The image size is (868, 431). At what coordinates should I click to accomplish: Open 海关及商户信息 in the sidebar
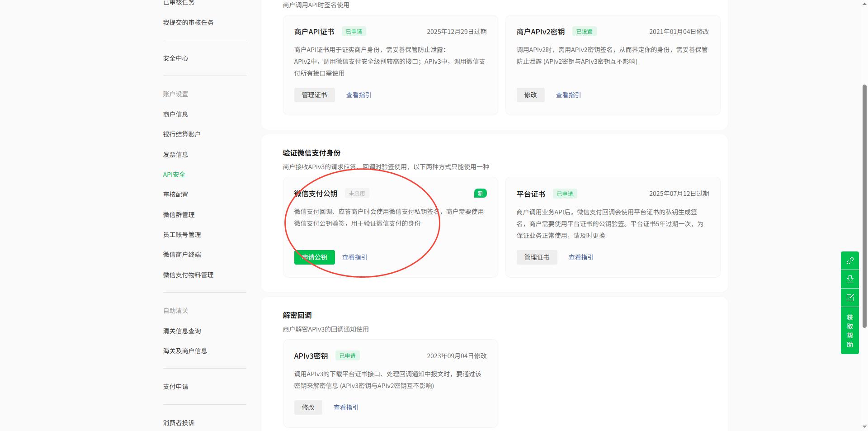tap(185, 351)
